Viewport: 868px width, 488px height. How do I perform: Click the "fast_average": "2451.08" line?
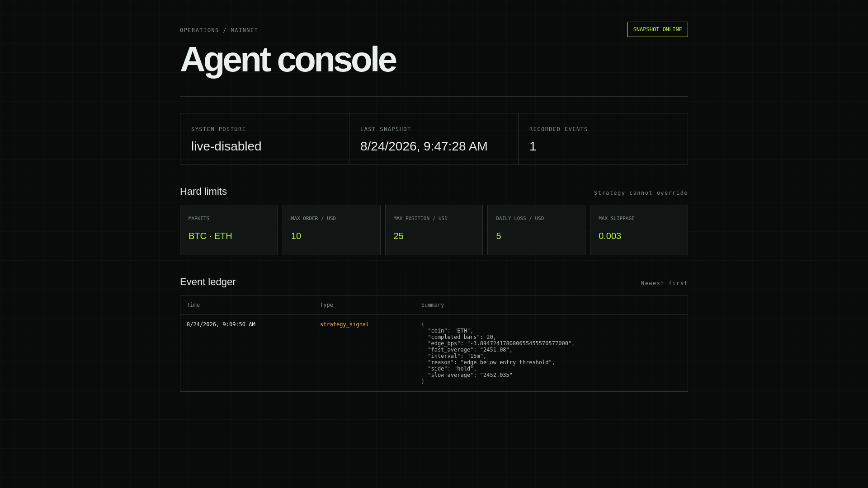click(x=470, y=350)
